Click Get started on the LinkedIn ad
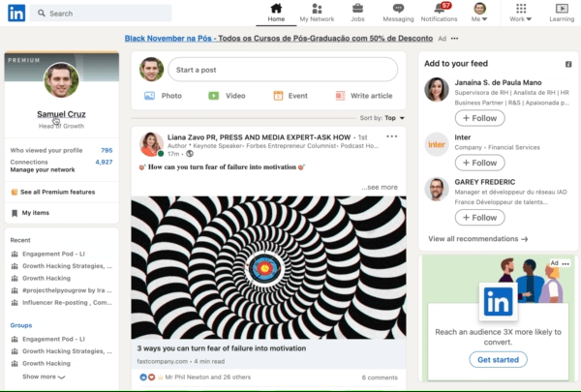Screen dimensions: 581x392 tap(498, 360)
